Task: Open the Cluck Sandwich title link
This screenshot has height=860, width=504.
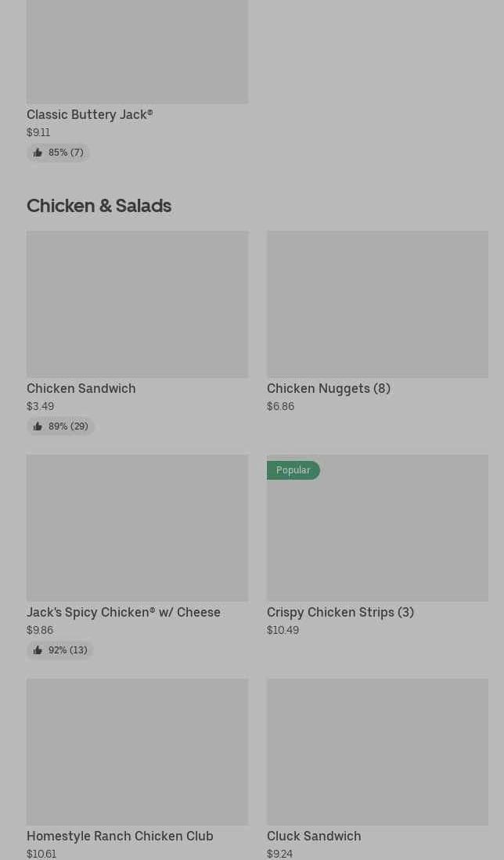Action: (x=314, y=836)
